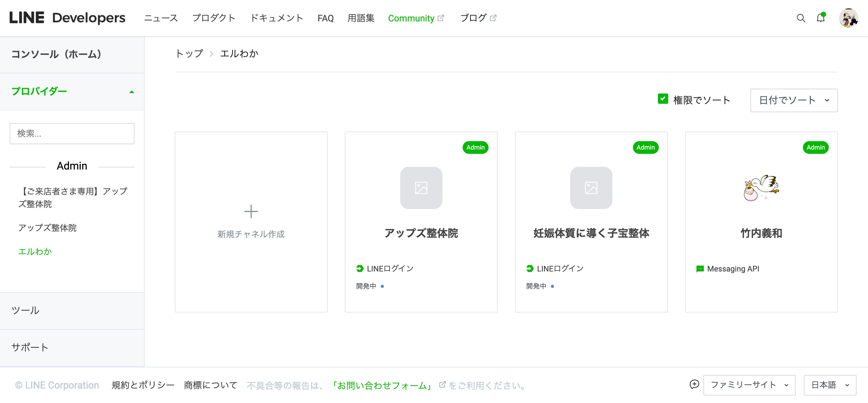Image resolution: width=868 pixels, height=403 pixels.
Task: Open the サポート sidebar section
Action: point(30,347)
